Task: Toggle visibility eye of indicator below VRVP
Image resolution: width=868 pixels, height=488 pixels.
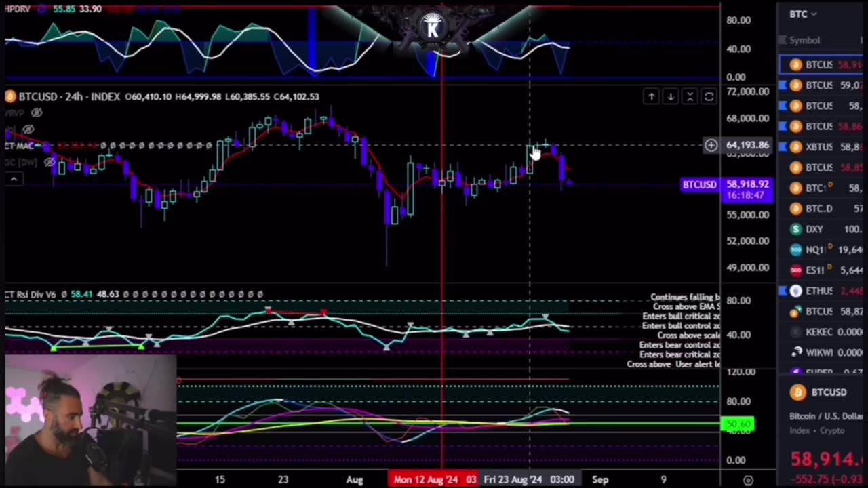Action: coord(28,129)
